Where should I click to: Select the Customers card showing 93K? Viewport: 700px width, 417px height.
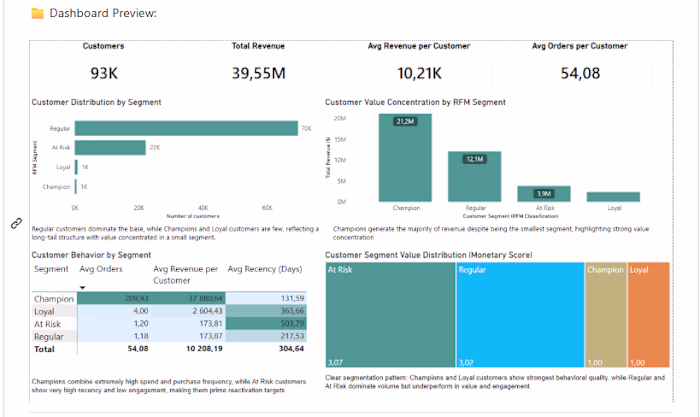pyautogui.click(x=104, y=73)
